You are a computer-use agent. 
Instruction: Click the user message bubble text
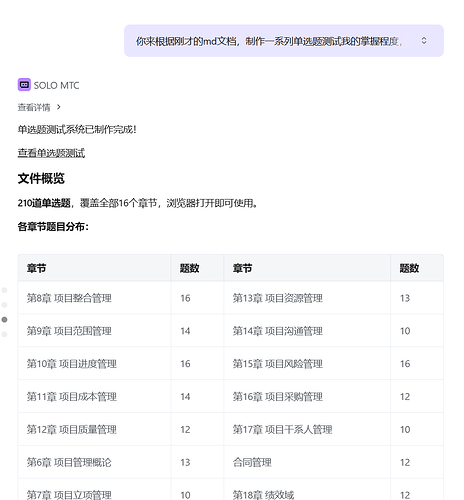point(269,41)
